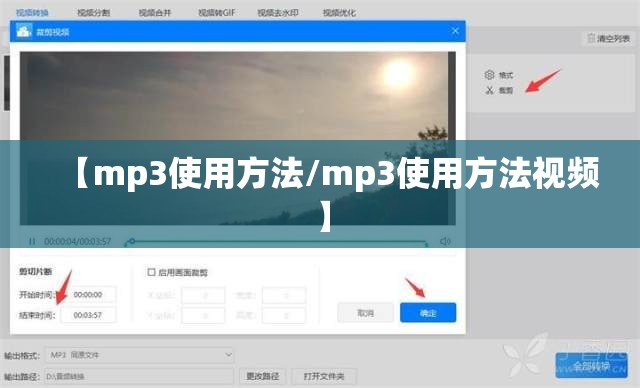Open the 视频分割 tab
This screenshot has height=388, width=640.
[93, 13]
